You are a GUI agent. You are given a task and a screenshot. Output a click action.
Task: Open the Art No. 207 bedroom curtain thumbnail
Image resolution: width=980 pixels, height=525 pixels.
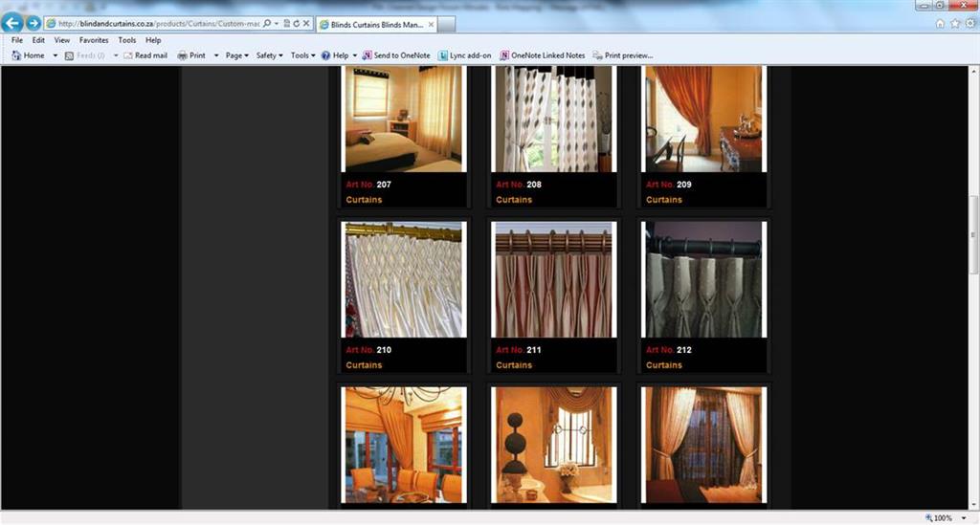tap(404, 119)
